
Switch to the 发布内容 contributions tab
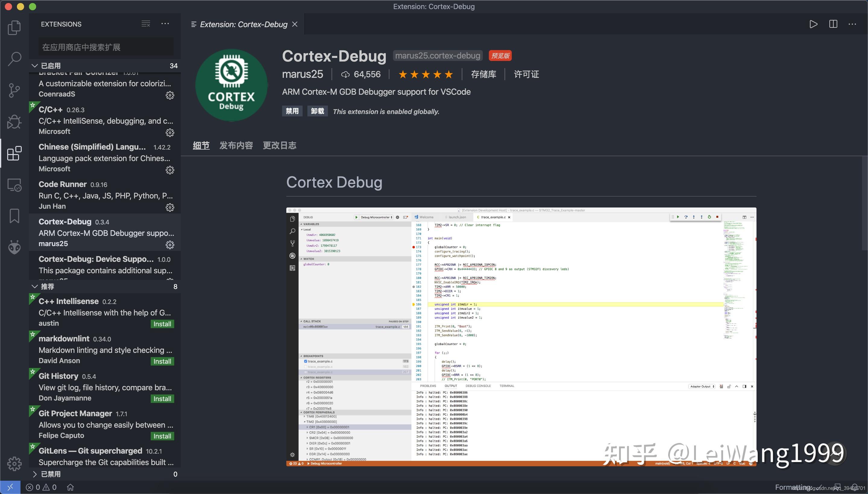pyautogui.click(x=236, y=146)
